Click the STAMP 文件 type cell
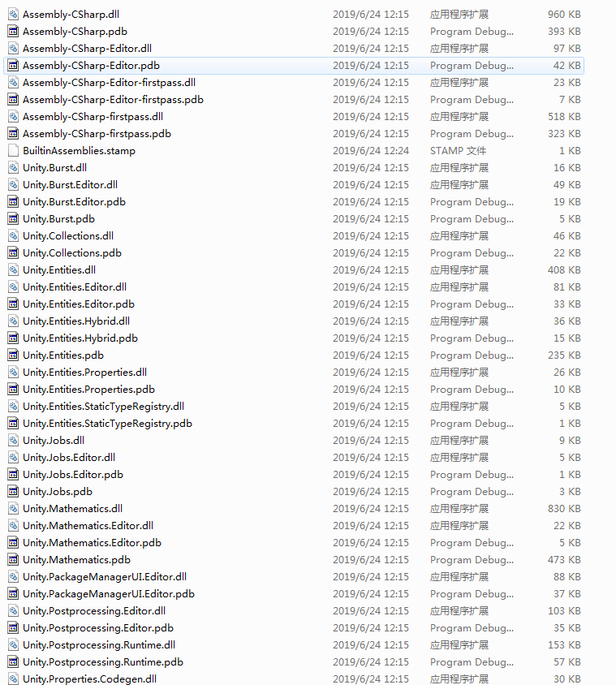Image resolution: width=616 pixels, height=685 pixels. click(458, 151)
